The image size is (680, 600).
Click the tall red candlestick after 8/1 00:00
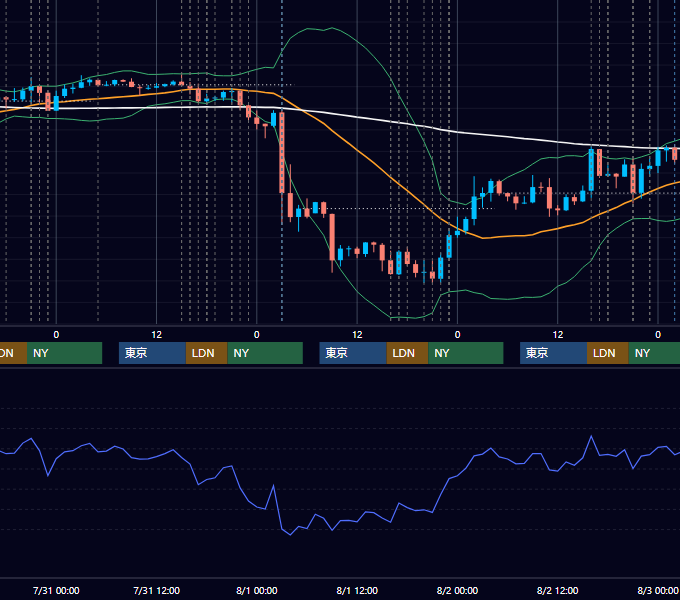(282, 152)
